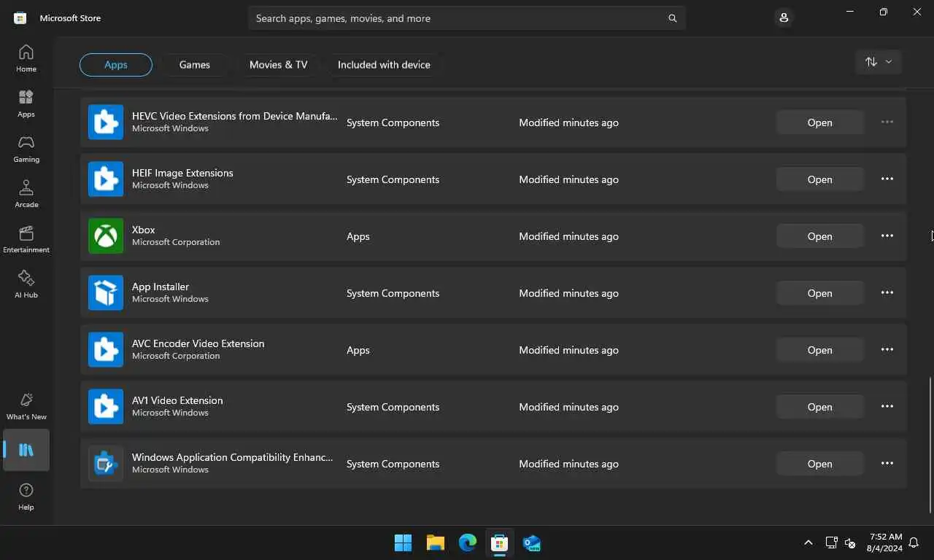The image size is (934, 560).
Task: Show hidden icons in the system tray
Action: pos(808,542)
